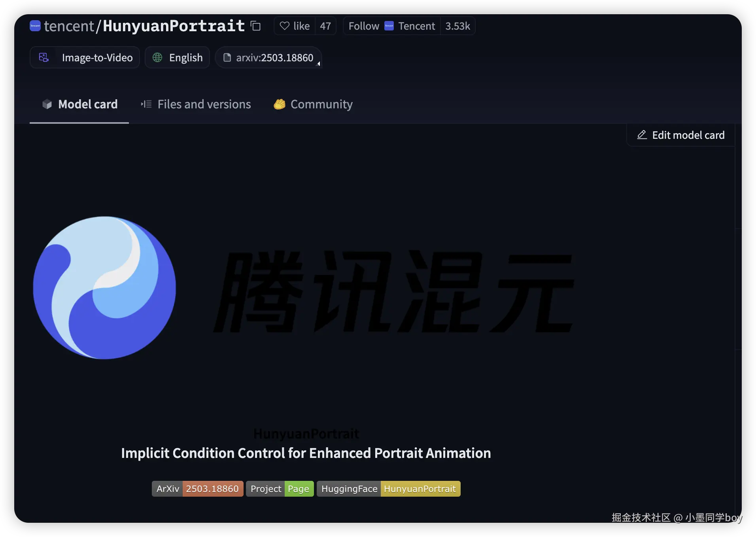Select the English language tag
The image size is (756, 537).
click(x=177, y=58)
